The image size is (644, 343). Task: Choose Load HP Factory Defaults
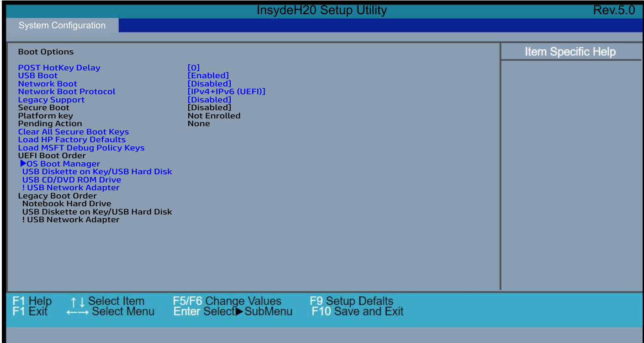click(72, 139)
